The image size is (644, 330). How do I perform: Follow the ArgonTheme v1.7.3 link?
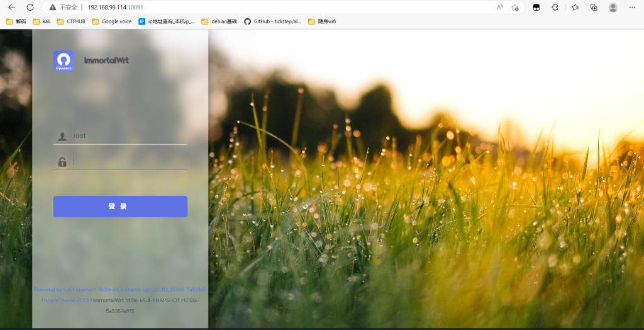point(67,300)
